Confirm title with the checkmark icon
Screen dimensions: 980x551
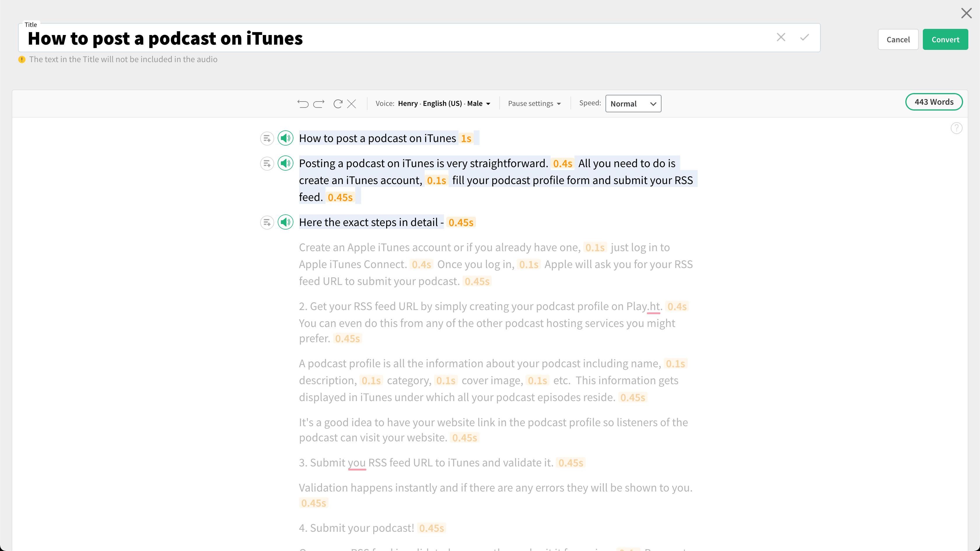click(x=804, y=37)
